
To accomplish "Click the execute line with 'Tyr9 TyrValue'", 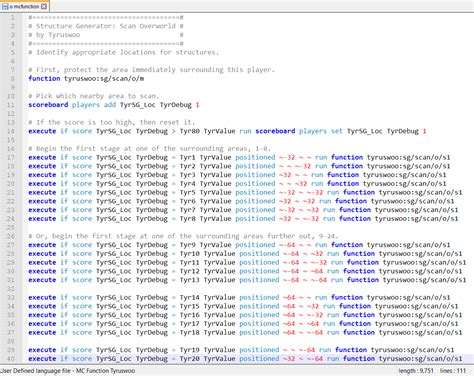I will [x=239, y=244].
